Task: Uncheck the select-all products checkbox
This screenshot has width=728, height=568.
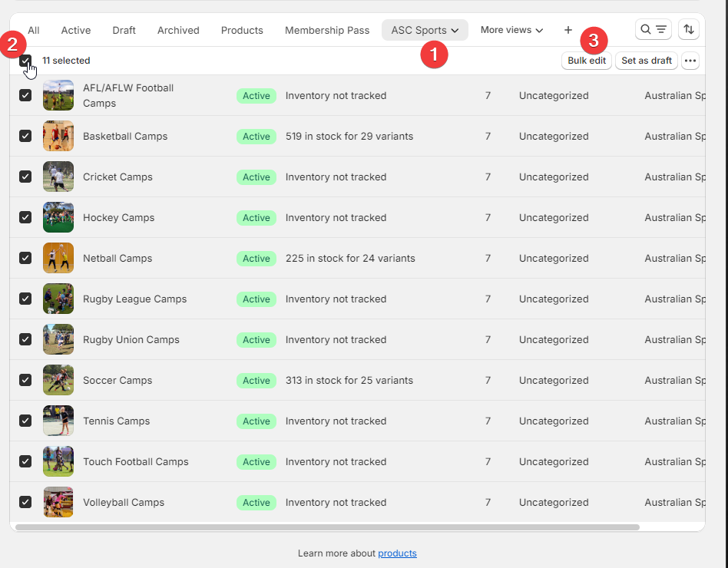Action: click(x=25, y=61)
